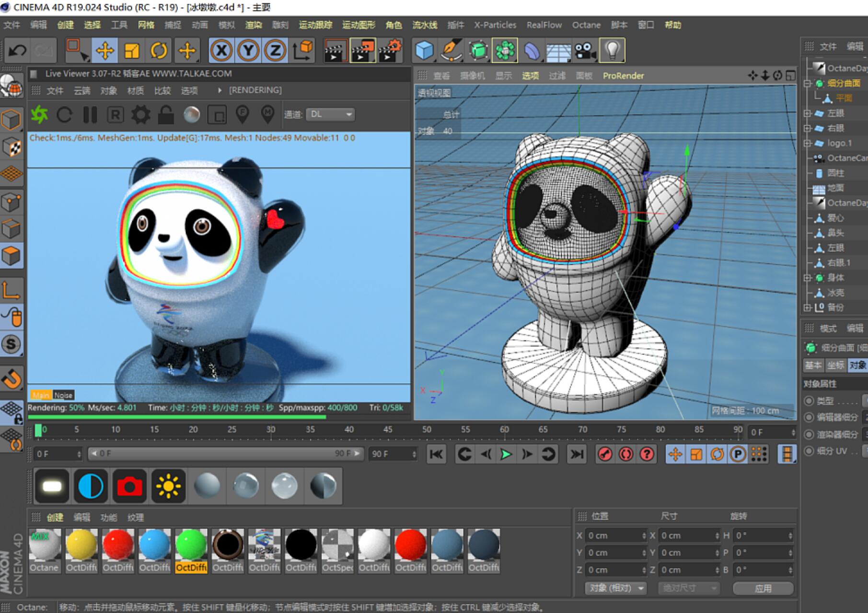Click the coordinate system cube icon
This screenshot has height=613, width=868.
pyautogui.click(x=302, y=50)
